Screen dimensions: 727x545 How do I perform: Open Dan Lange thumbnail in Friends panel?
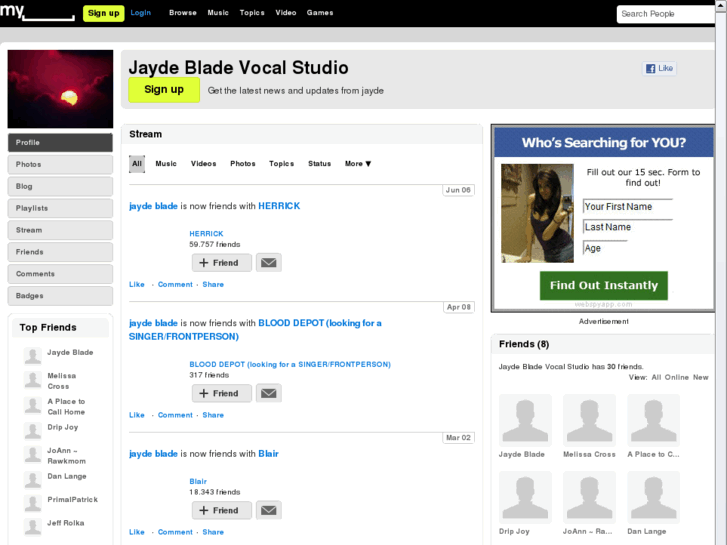[x=653, y=497]
